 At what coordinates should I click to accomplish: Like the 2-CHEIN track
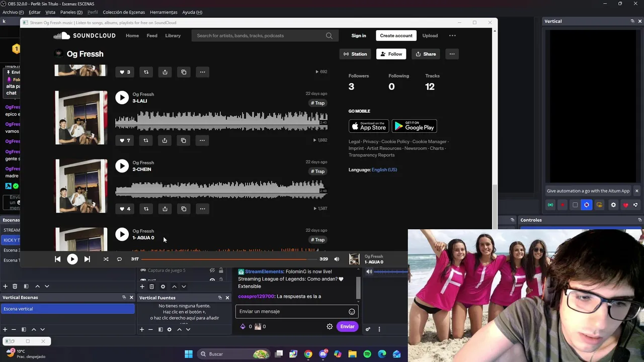pyautogui.click(x=125, y=209)
